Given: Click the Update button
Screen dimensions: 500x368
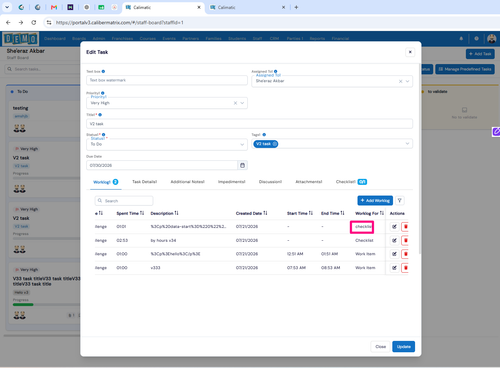Looking at the screenshot, I should click(403, 347).
